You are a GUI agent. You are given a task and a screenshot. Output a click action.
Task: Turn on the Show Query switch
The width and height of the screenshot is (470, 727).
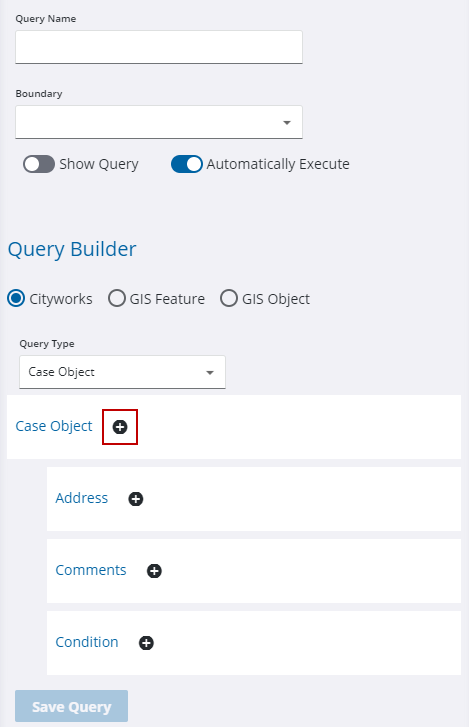(39, 164)
